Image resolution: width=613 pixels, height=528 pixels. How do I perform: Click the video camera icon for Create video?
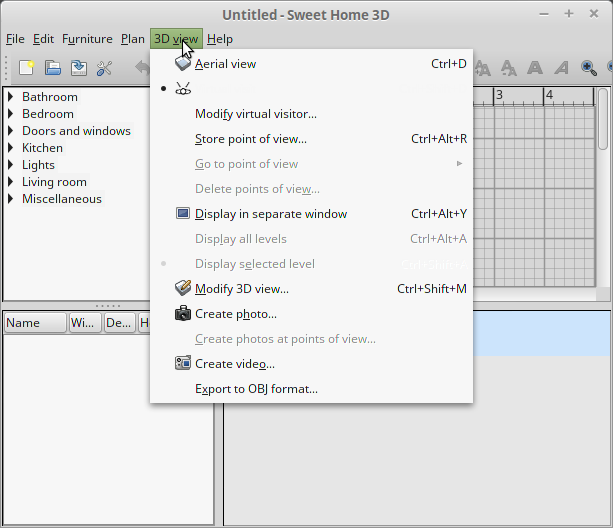point(183,363)
